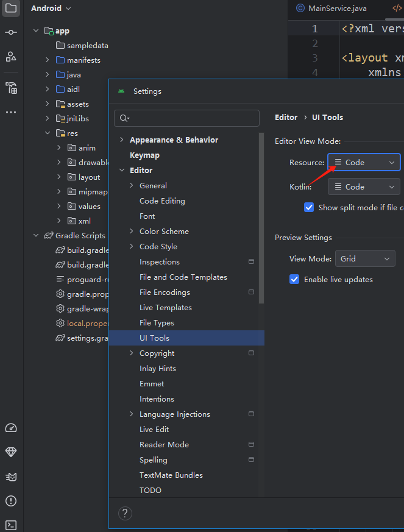This screenshot has height=532, width=404.
Task: Switch to the MainService.java editor tab
Action: 331,8
